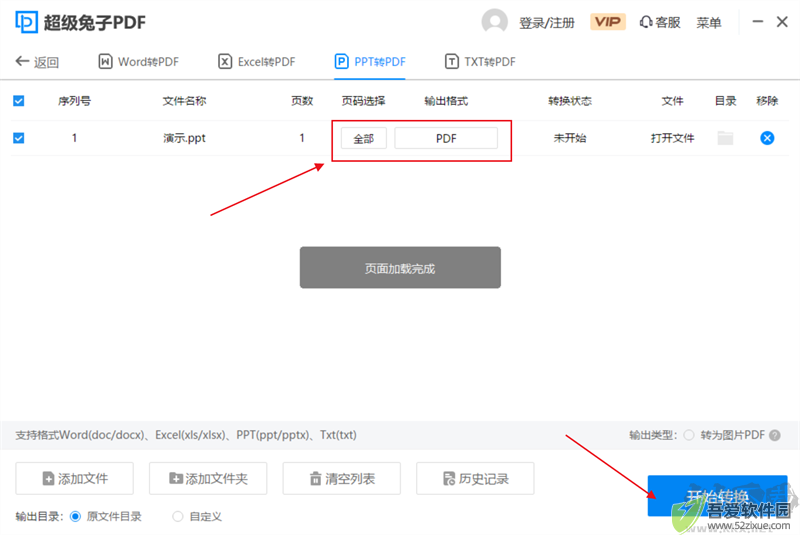Open the PDF output format dropdown

pos(446,138)
